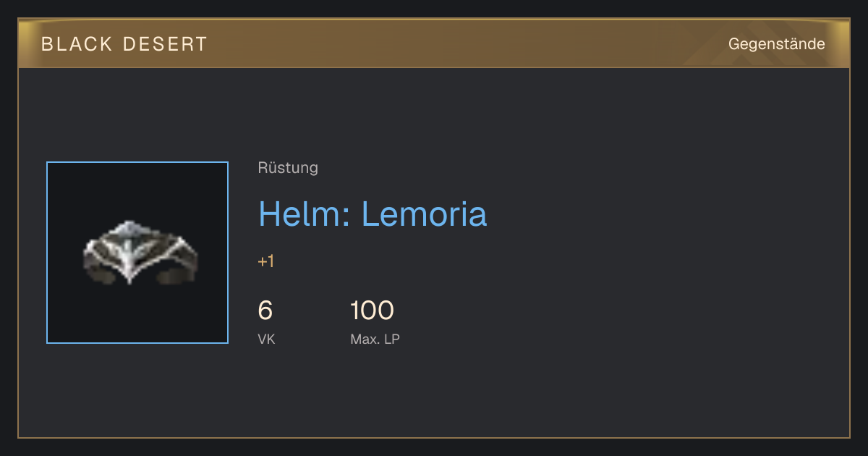Viewport: 868px width, 456px height.
Task: Click the Max. LP stat label
Action: (375, 339)
